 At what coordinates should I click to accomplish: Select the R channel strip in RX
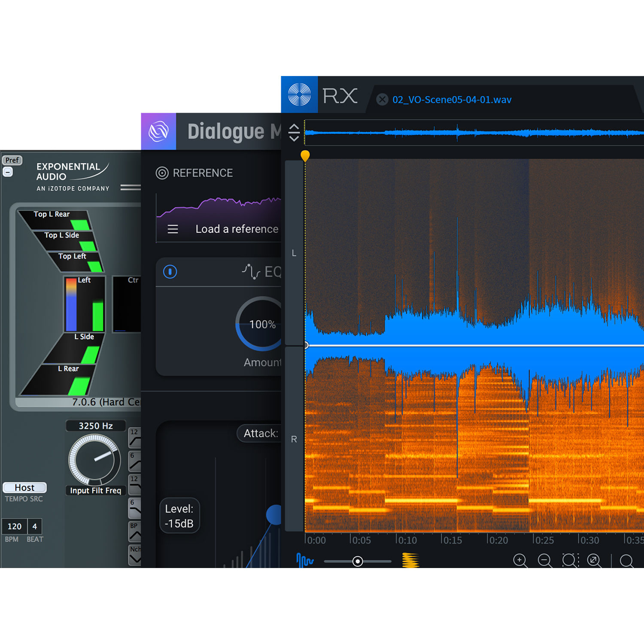click(294, 439)
